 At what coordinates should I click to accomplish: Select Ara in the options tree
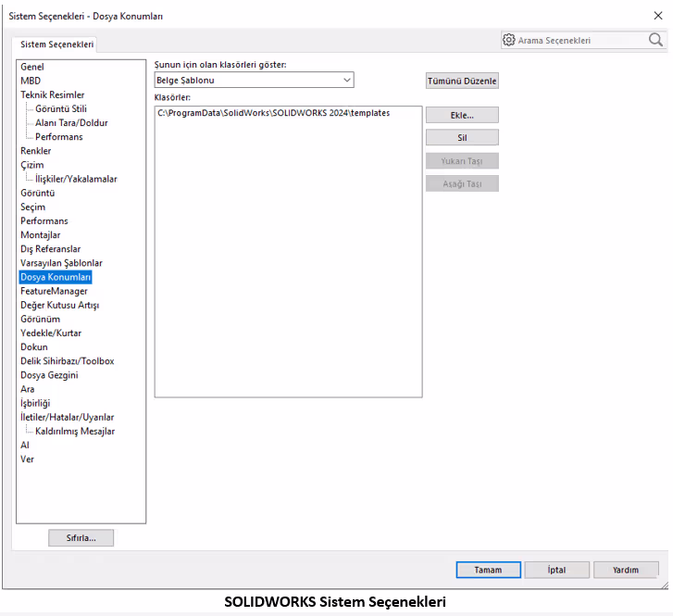(x=28, y=389)
